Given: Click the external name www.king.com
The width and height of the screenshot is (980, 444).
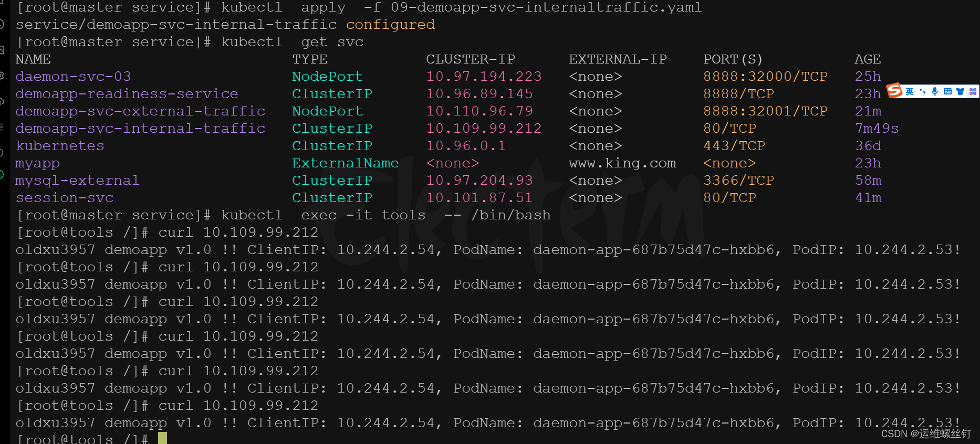Looking at the screenshot, I should (x=623, y=163).
